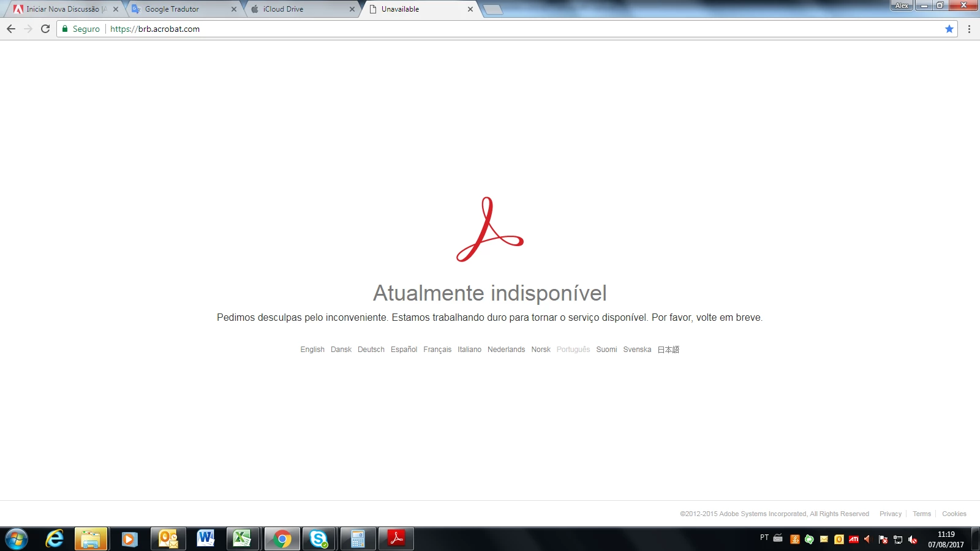Open the Chrome three-dot menu
The image size is (980, 551).
tap(969, 29)
